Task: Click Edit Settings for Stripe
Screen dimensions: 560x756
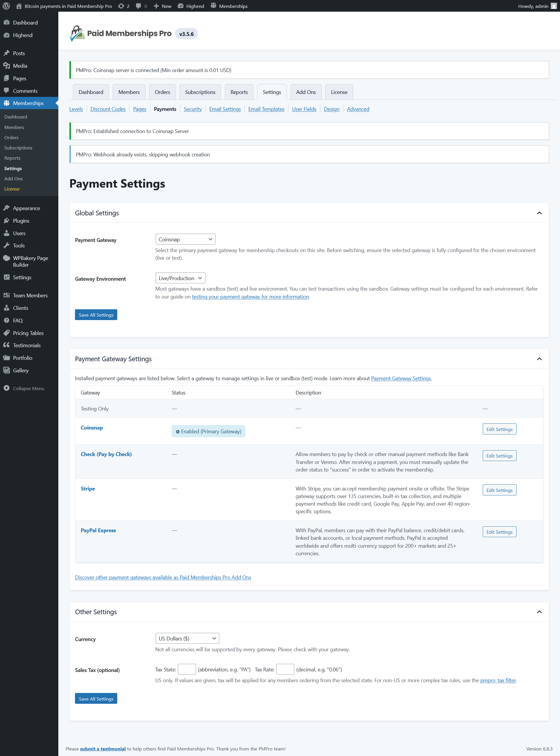Action: [499, 490]
